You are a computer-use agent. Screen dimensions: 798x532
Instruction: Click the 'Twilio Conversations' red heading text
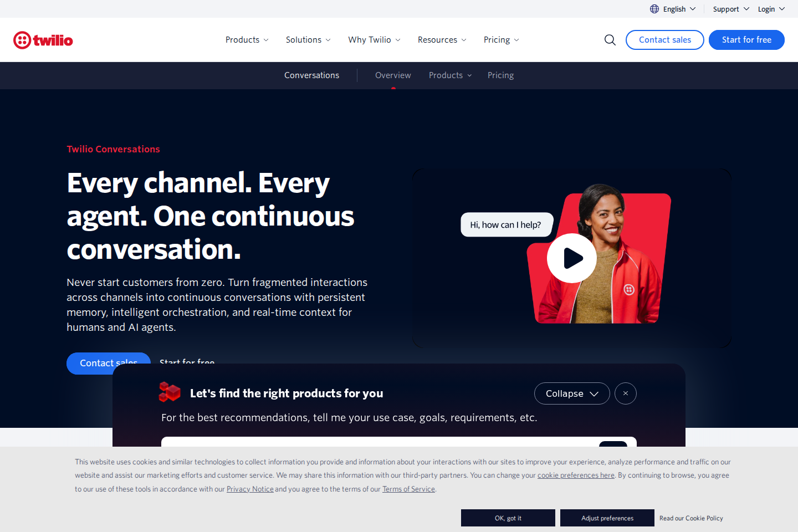click(x=113, y=149)
